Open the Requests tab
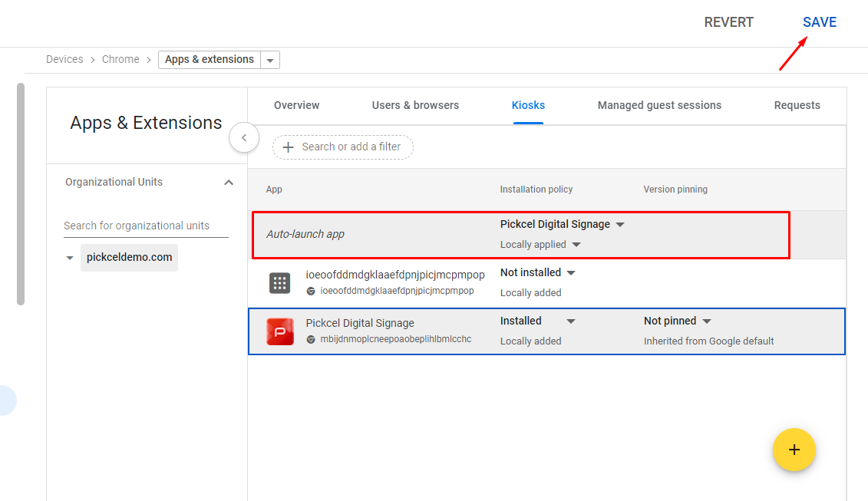 (797, 105)
